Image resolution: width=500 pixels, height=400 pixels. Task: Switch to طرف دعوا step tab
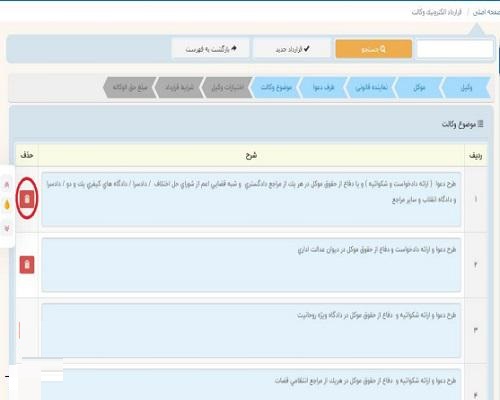click(324, 87)
